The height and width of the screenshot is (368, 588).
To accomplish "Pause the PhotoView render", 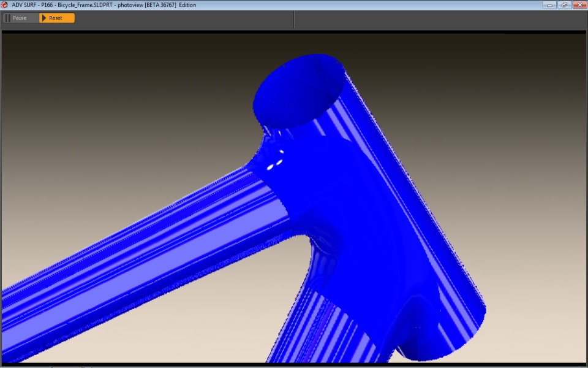I will tap(21, 18).
